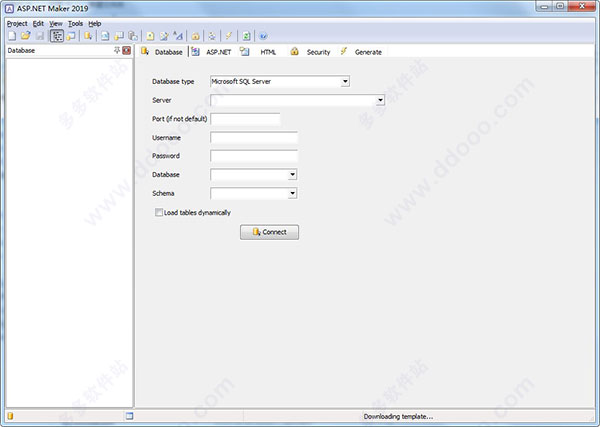600x427 pixels.
Task: Click the Connect button
Action: 269,232
